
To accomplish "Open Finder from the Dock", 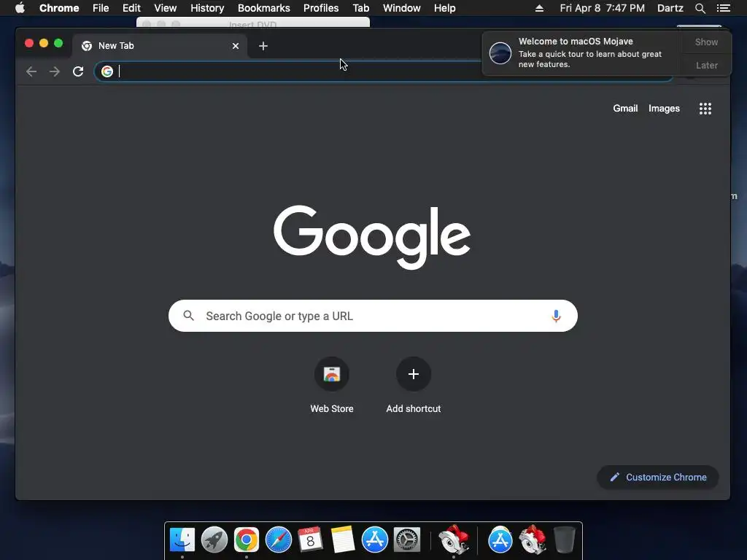I will [182, 540].
